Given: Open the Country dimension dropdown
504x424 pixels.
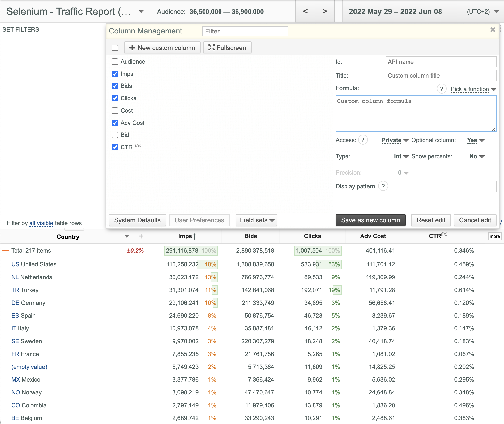Looking at the screenshot, I should [127, 236].
